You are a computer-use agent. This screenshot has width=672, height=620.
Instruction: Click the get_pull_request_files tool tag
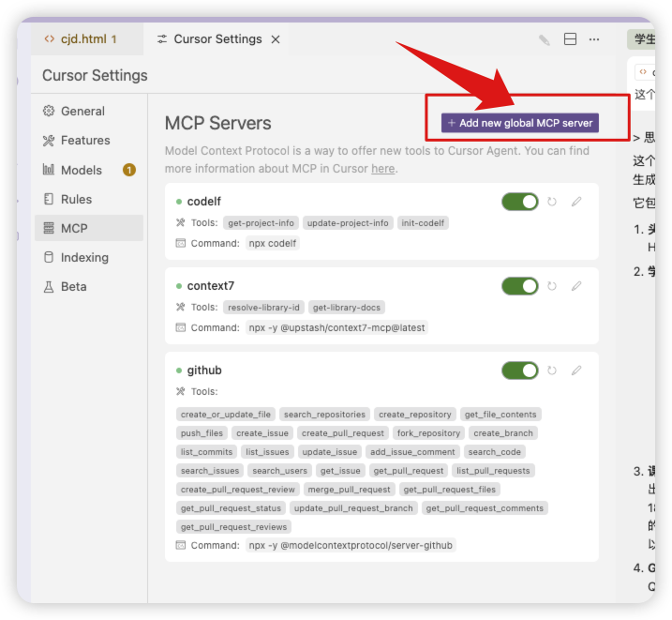(x=450, y=490)
